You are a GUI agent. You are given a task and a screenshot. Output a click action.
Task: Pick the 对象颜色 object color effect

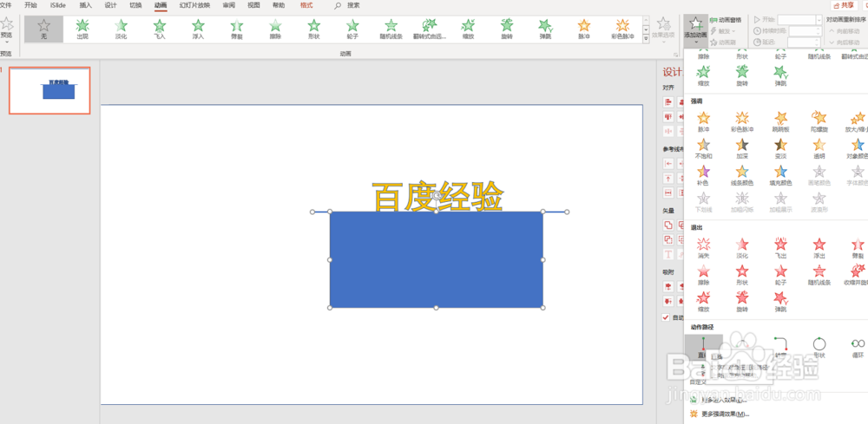click(857, 148)
